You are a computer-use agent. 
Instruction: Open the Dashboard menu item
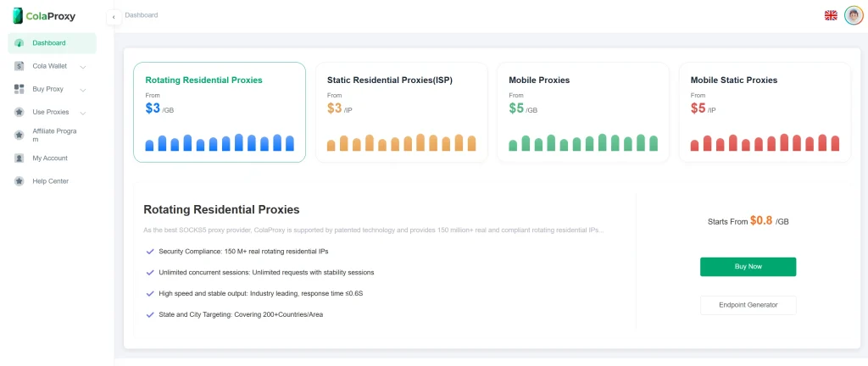pos(52,43)
